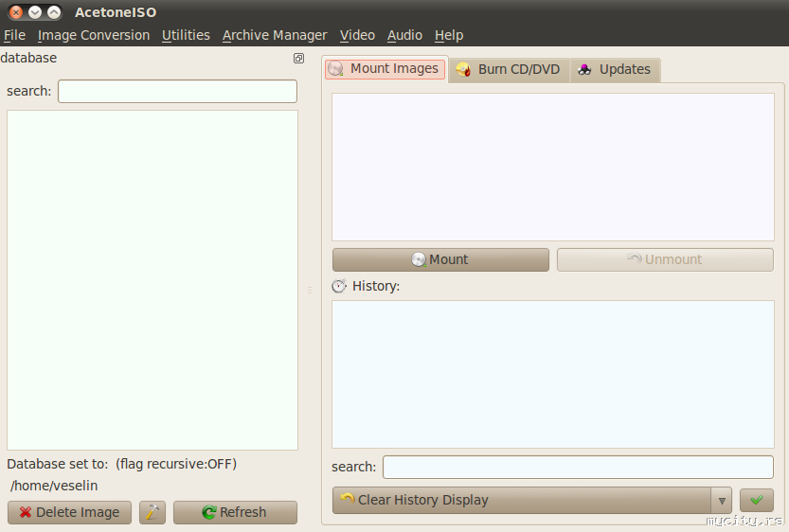Screen dimensions: 789x532
Task: Undock the database panel with float icon
Action: pos(298,59)
